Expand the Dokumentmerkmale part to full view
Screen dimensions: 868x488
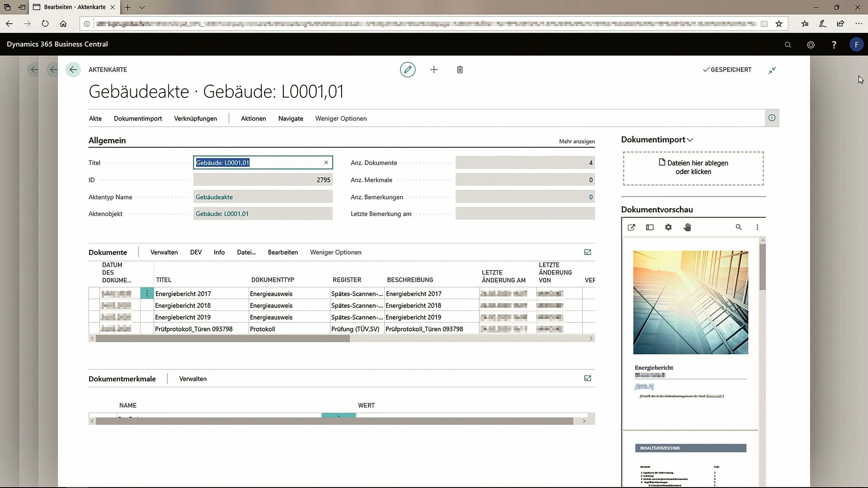(x=587, y=378)
